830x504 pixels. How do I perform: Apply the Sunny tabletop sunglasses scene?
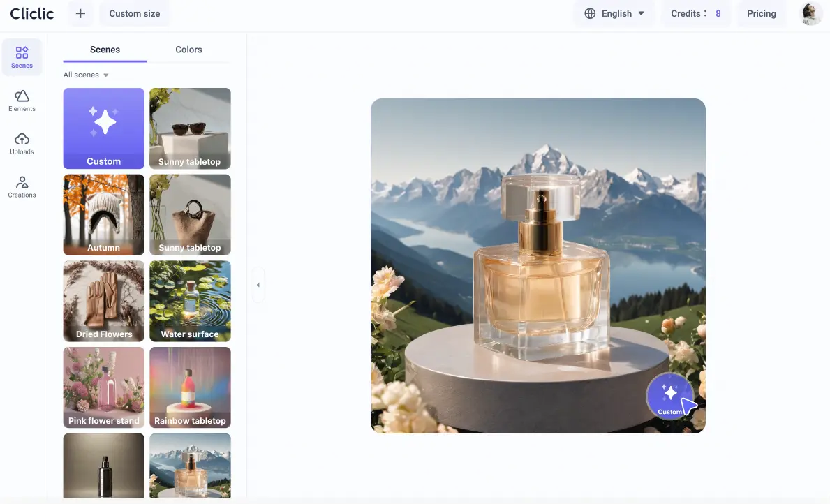click(x=190, y=128)
